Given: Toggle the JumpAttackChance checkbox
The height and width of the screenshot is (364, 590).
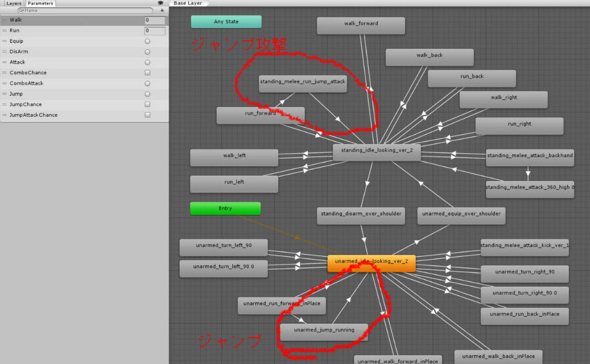Looking at the screenshot, I should (x=147, y=115).
